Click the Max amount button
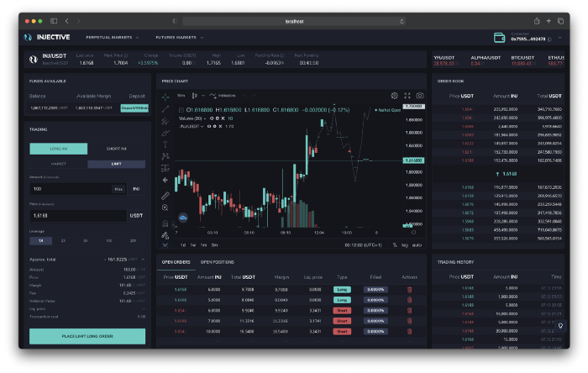This screenshot has width=588, height=373. 118,189
